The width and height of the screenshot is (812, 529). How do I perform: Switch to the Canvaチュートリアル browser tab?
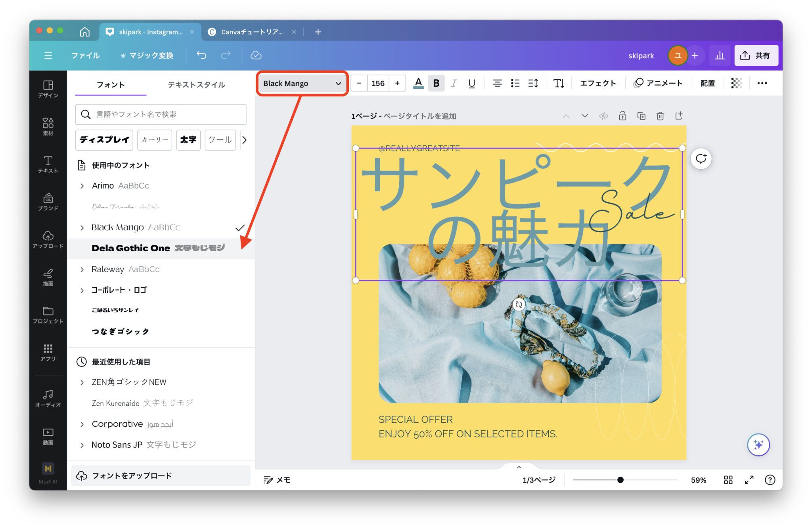(251, 32)
